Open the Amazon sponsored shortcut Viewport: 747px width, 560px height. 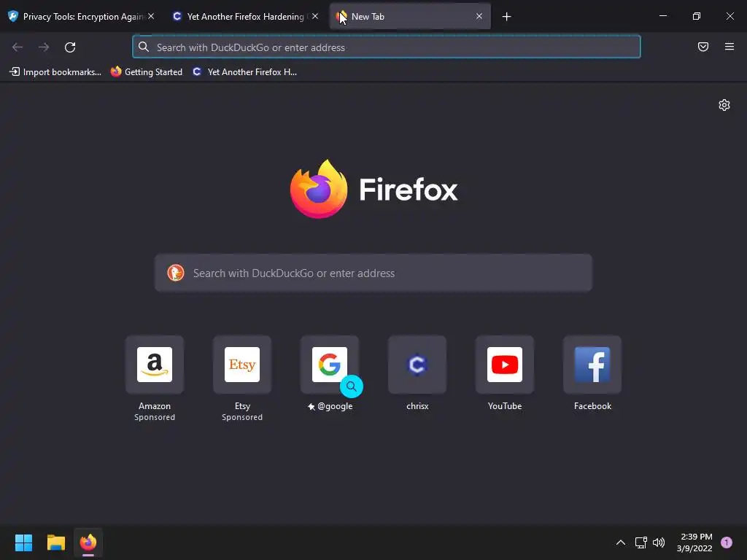click(155, 365)
